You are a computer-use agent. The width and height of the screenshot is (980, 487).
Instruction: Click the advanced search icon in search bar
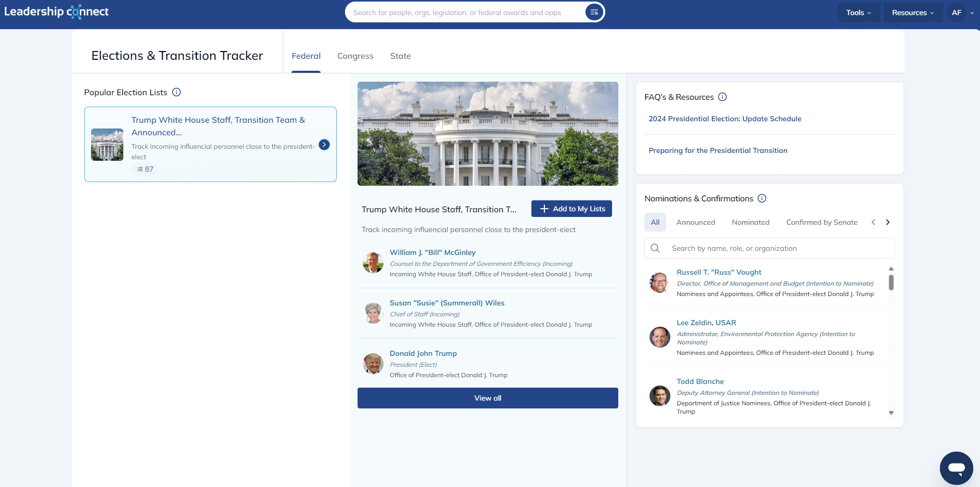594,12
